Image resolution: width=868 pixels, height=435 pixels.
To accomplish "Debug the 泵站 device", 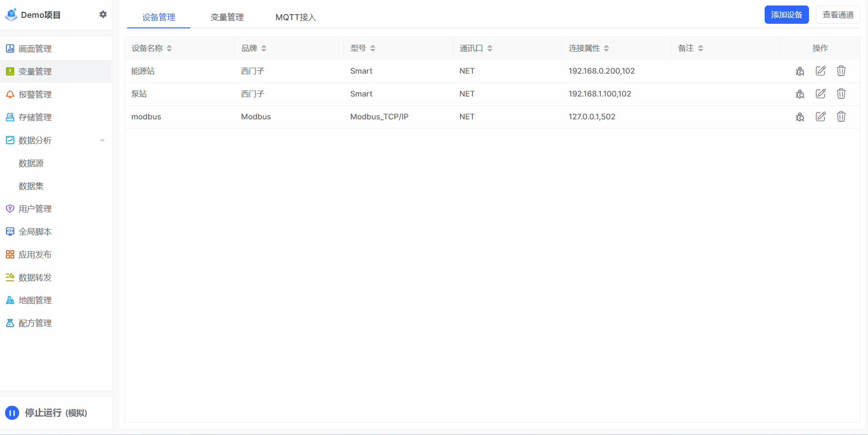I will coord(800,94).
